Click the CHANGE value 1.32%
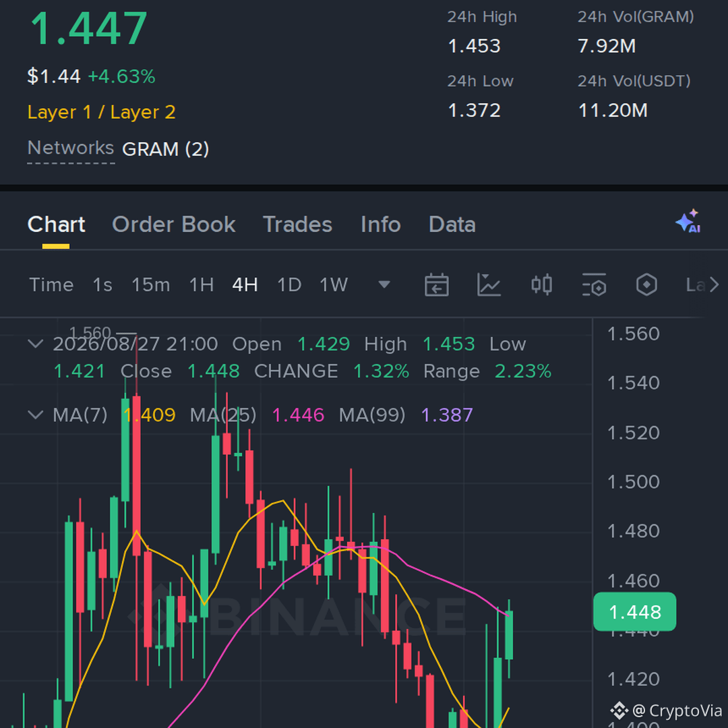This screenshot has height=728, width=728. point(381,371)
